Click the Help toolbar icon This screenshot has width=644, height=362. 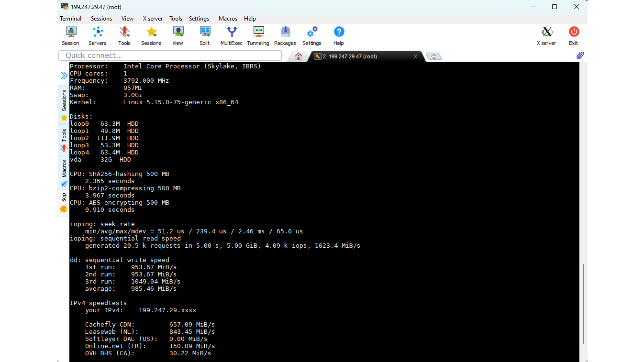tap(339, 36)
